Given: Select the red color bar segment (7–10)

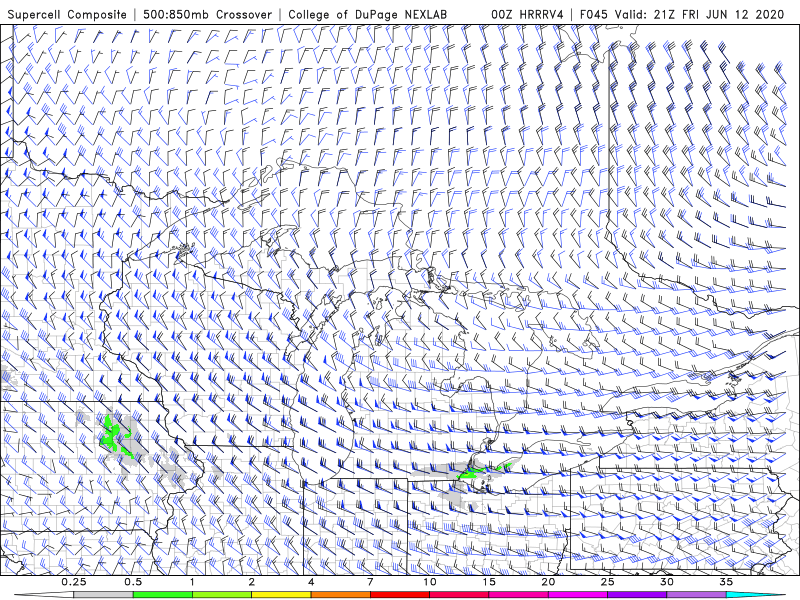Looking at the screenshot, I should (400, 595).
